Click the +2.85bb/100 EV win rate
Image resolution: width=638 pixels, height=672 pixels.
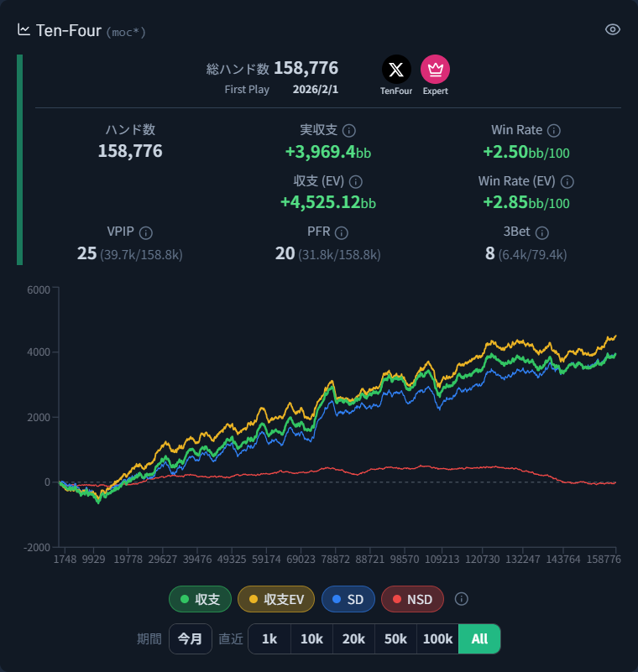[x=526, y=202]
